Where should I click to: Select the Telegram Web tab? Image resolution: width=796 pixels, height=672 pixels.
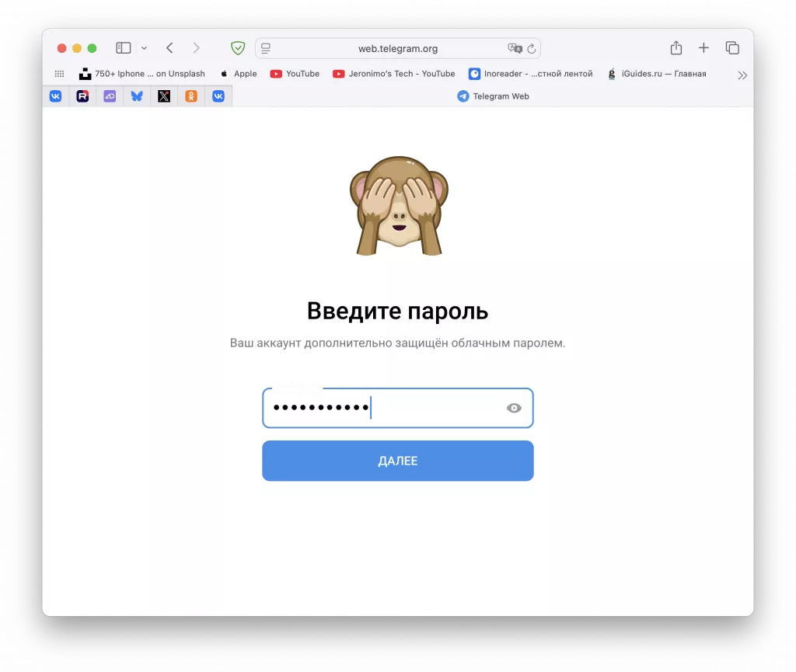tap(493, 96)
